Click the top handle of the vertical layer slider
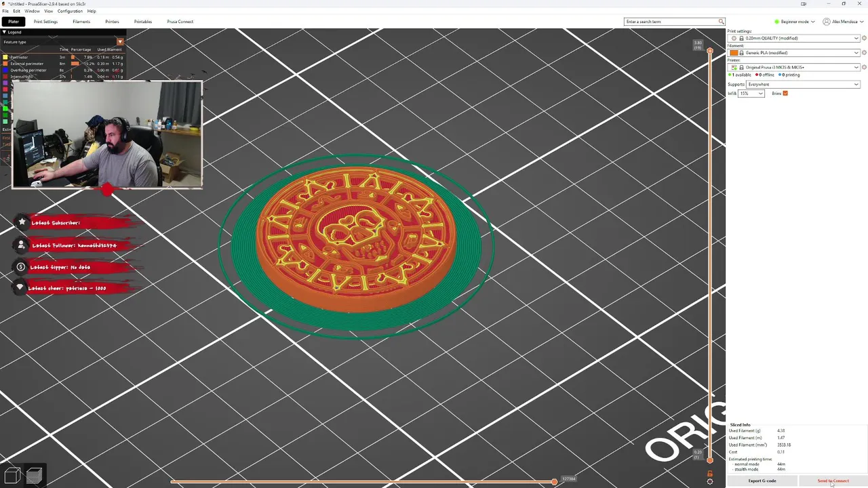The width and height of the screenshot is (868, 488). (710, 51)
